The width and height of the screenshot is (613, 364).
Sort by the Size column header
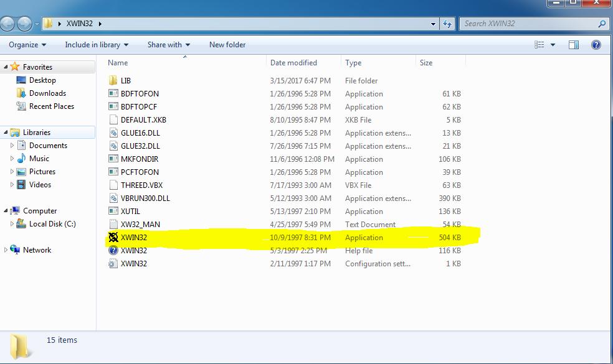pos(425,62)
